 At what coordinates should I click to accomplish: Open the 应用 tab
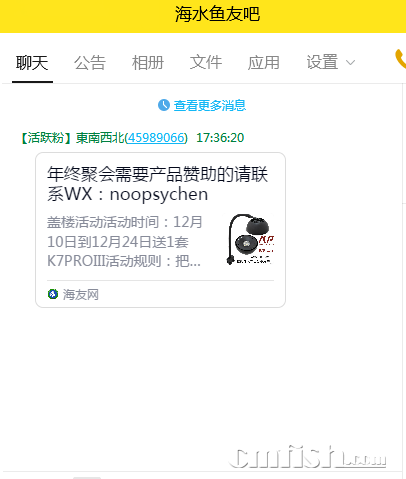tap(264, 63)
